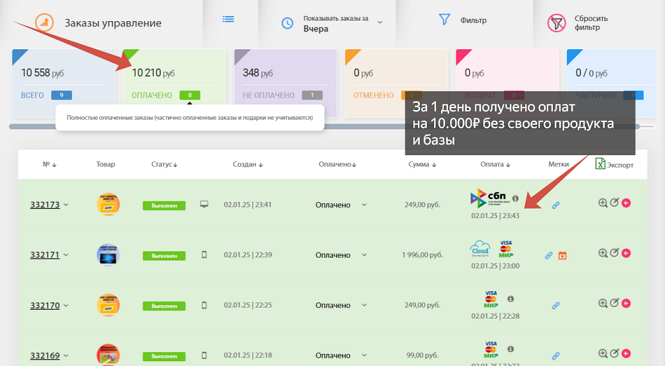Click the red arrow icon for order 332170
Screen dimensions: 665x366
[x=626, y=303]
